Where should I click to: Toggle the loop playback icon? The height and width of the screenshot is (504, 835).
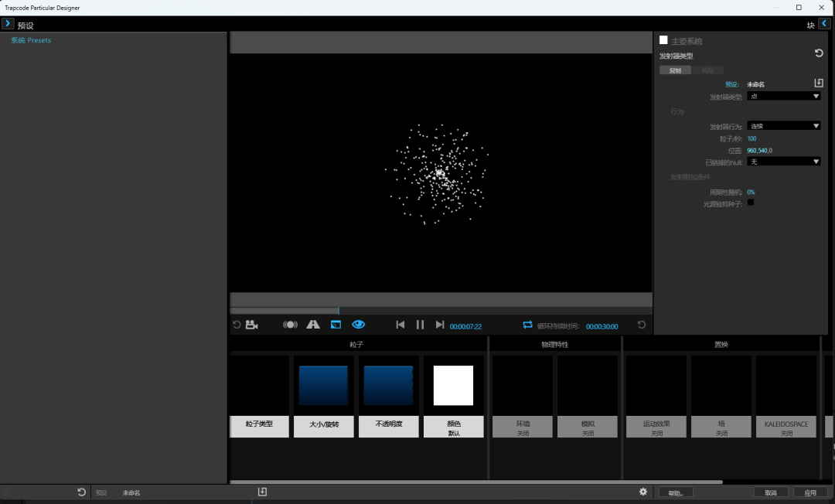(x=528, y=325)
